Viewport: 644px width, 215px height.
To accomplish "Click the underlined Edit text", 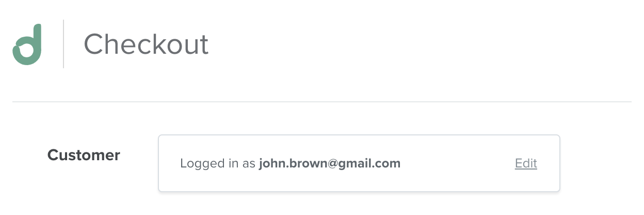I will 526,163.
